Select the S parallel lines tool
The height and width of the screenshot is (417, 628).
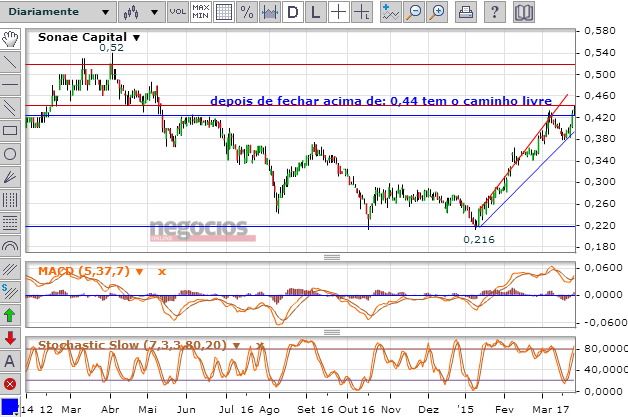10,292
